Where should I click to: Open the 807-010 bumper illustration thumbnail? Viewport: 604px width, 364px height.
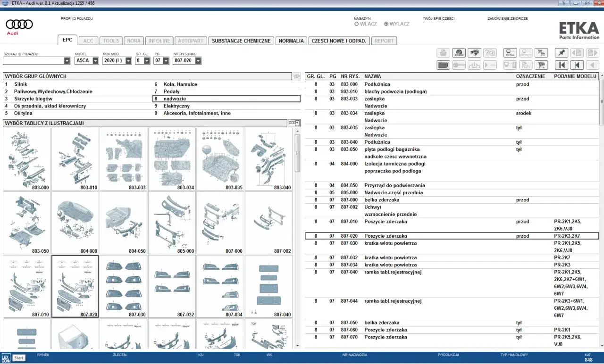pyautogui.click(x=26, y=286)
